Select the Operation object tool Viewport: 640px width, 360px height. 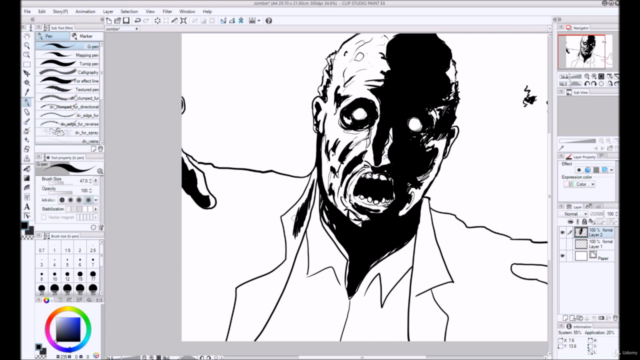click(27, 55)
